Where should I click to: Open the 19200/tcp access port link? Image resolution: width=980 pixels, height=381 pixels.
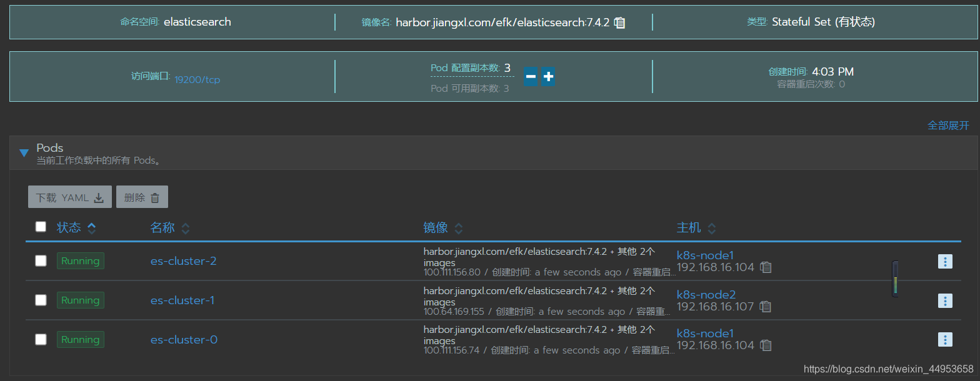point(197,80)
